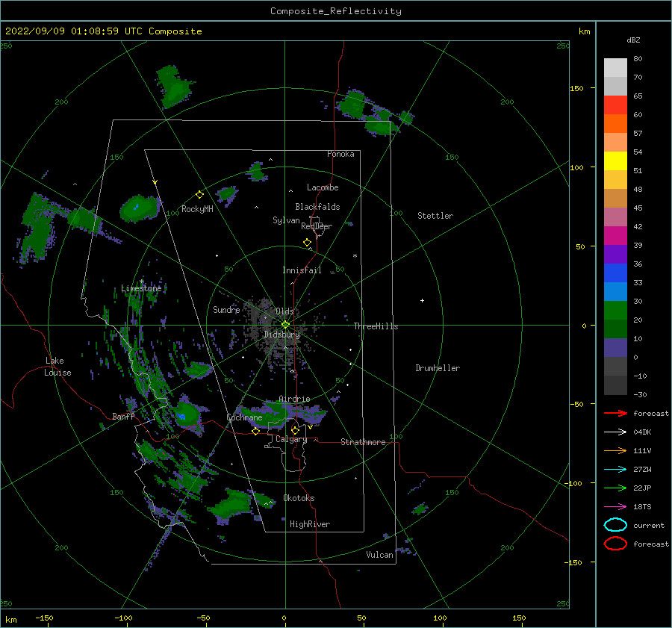This screenshot has height=628, width=672.
Task: Click the 65 dBZ red color swatch
Action: 615,105
